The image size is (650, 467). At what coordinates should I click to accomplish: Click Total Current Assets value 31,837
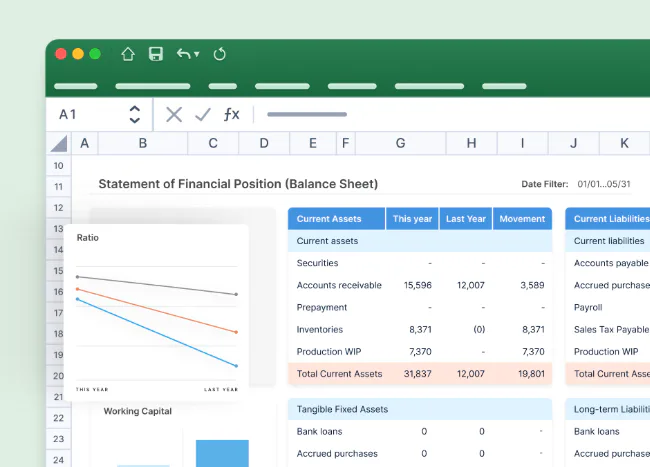(x=417, y=374)
